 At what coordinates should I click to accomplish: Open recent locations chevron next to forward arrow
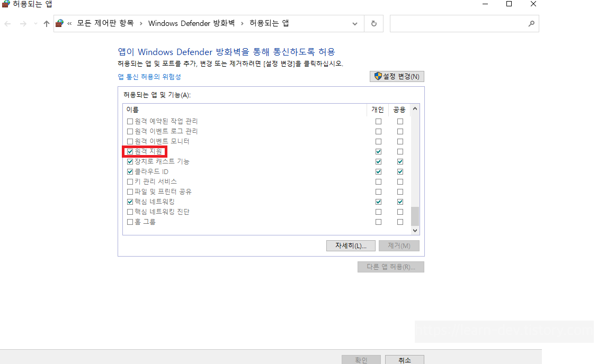point(35,24)
